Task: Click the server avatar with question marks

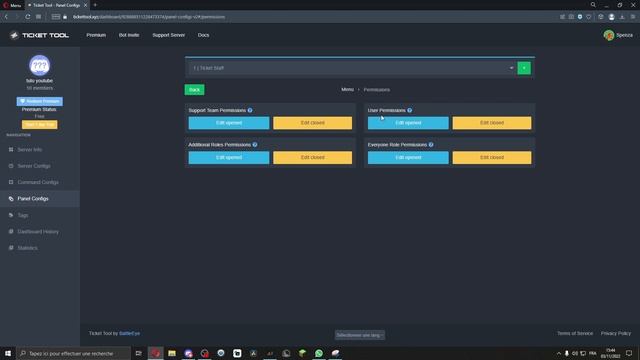Action: pyautogui.click(x=40, y=65)
